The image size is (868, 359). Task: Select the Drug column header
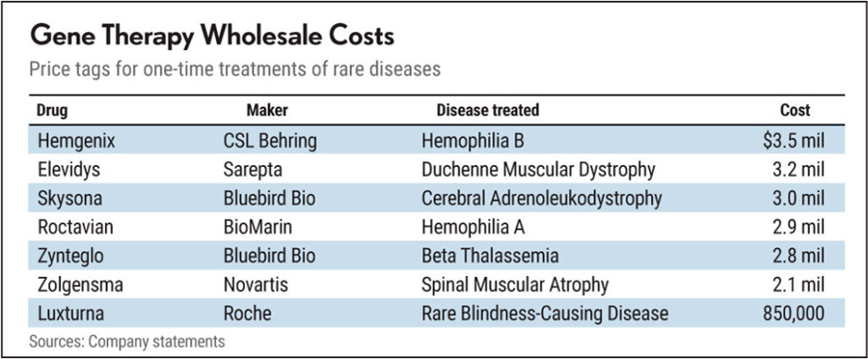coord(52,110)
